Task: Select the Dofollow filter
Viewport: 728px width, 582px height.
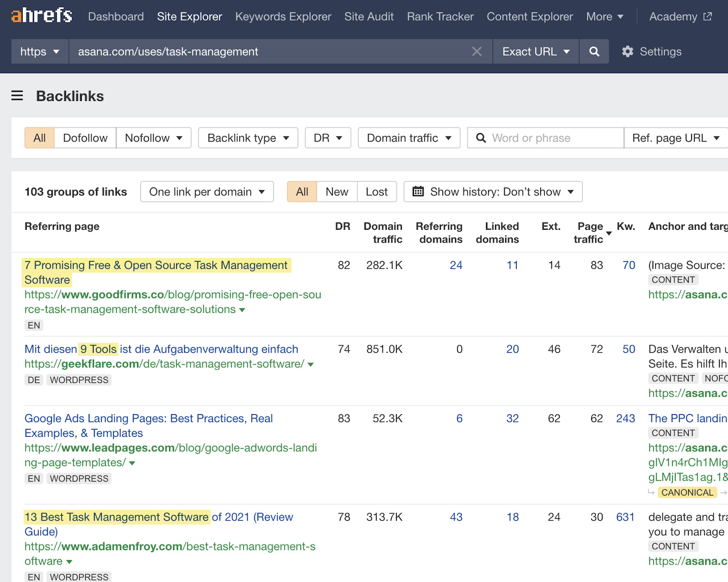Action: pos(85,137)
